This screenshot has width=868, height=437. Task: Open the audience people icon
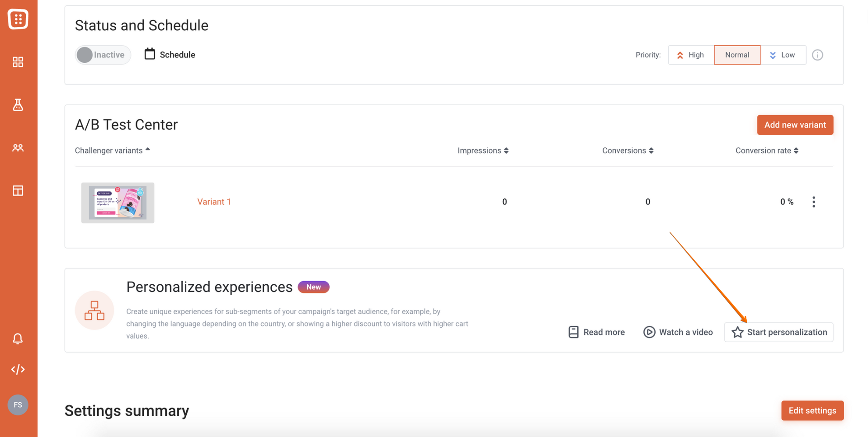pos(18,148)
